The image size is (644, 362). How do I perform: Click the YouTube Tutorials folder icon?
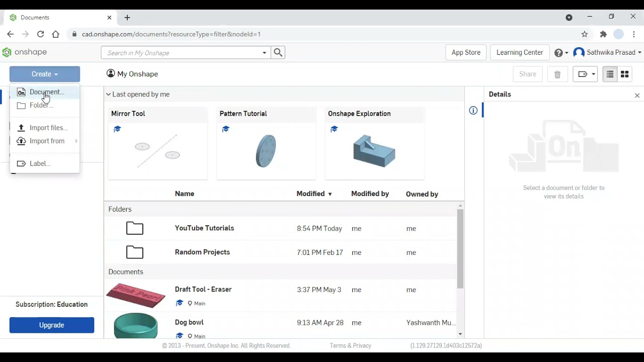(x=135, y=228)
